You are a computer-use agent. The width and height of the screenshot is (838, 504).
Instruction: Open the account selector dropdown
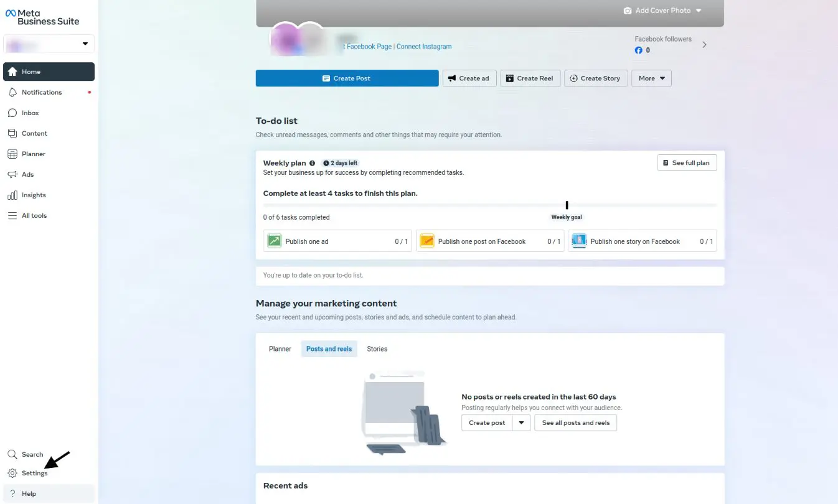pos(49,44)
